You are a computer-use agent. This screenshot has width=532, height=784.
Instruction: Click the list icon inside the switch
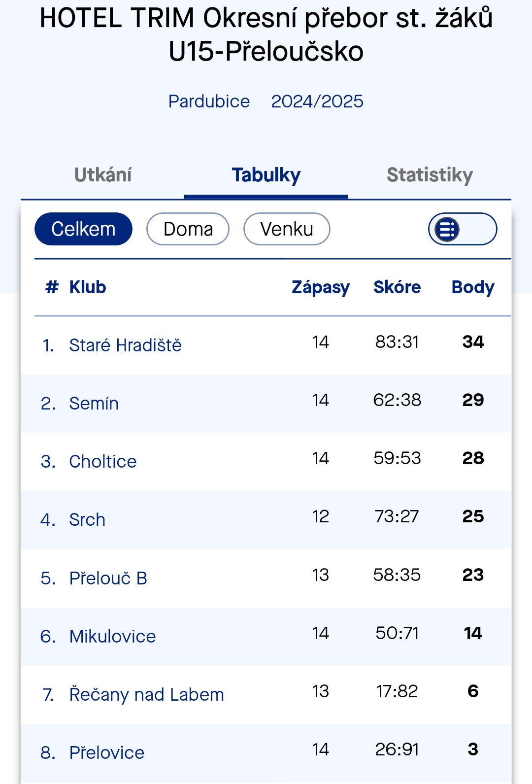[447, 229]
